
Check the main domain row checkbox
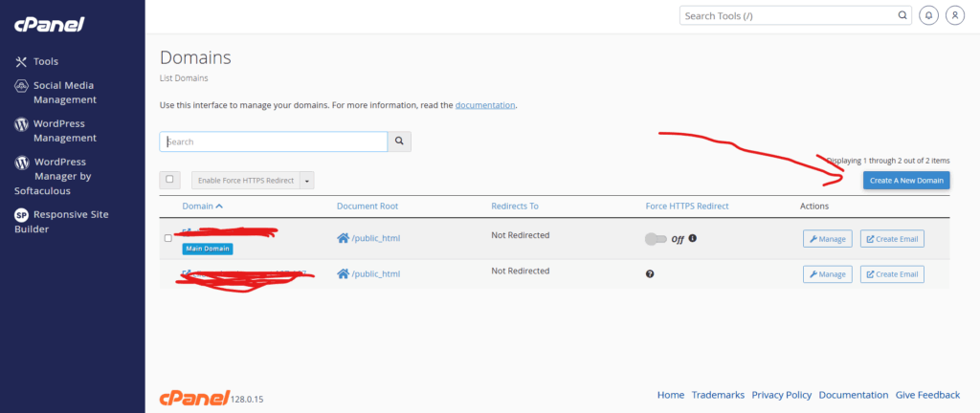(168, 238)
